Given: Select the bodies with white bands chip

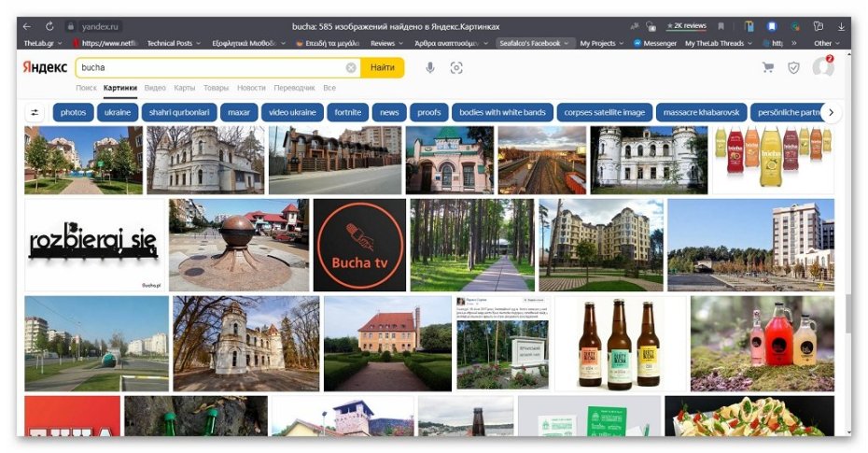Looking at the screenshot, I should 502,112.
